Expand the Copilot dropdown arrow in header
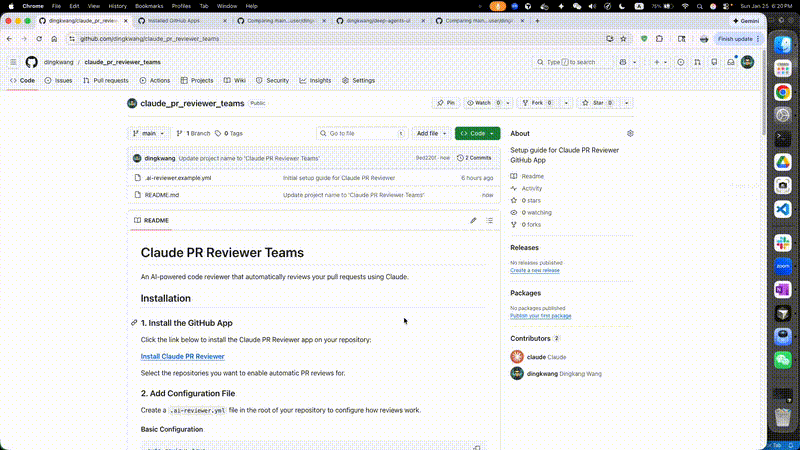The image size is (800, 450). click(635, 62)
